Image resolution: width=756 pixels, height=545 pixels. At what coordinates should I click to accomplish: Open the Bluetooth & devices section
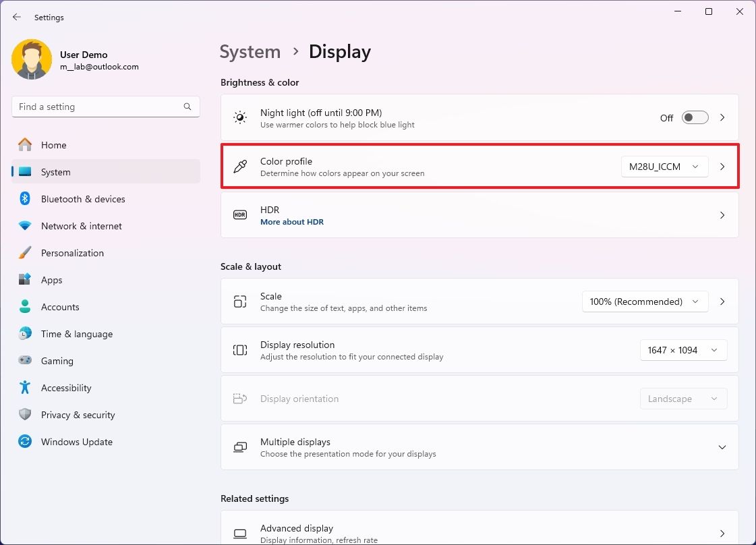coord(83,198)
